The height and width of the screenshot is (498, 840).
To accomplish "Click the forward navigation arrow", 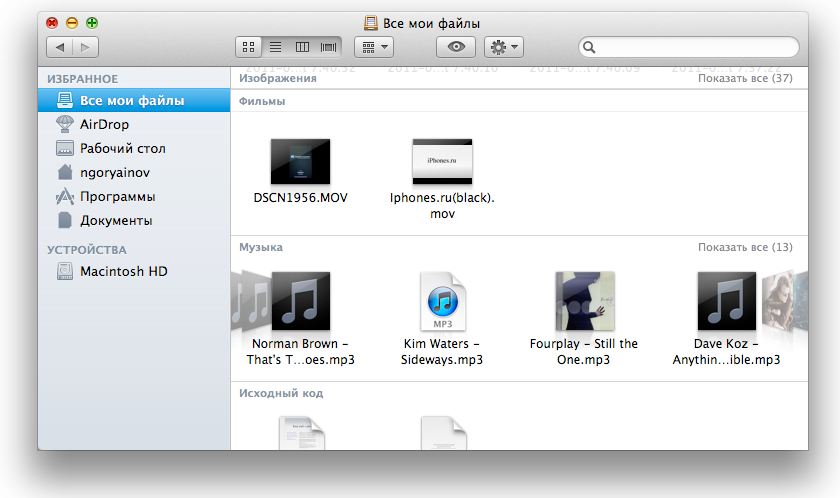I will coord(85,47).
